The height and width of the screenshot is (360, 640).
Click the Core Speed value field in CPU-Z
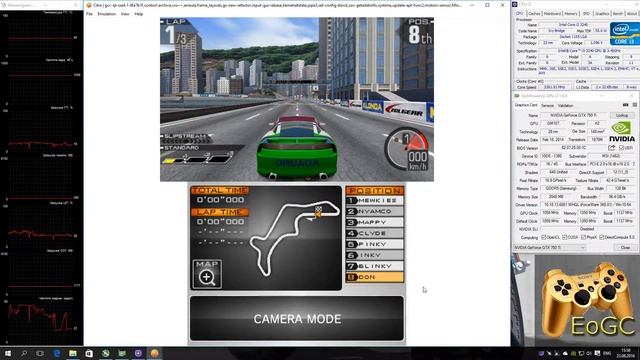[554, 87]
